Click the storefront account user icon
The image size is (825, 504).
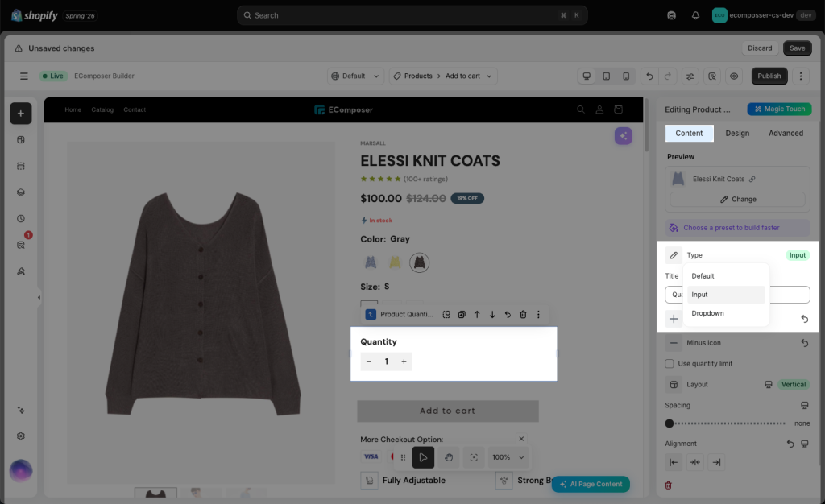click(599, 109)
